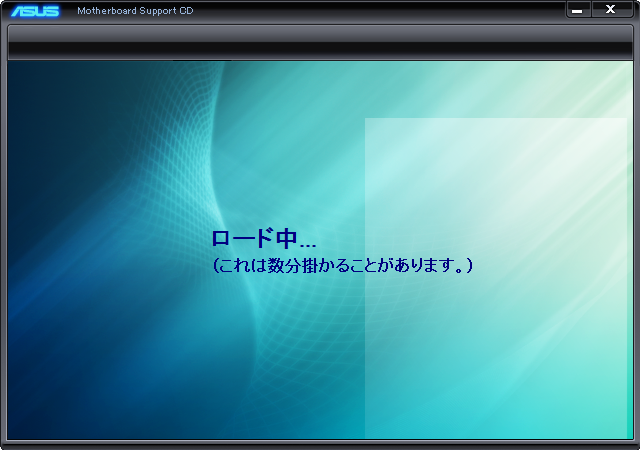This screenshot has height=450, width=640.
Task: Click the "Motherboard Support CD" title text
Action: (135, 11)
